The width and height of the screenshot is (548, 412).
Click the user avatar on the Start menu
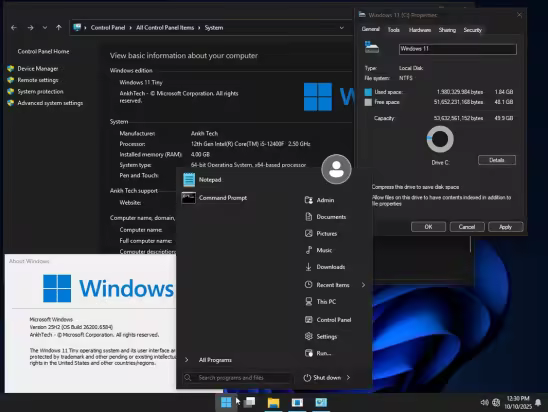336,169
